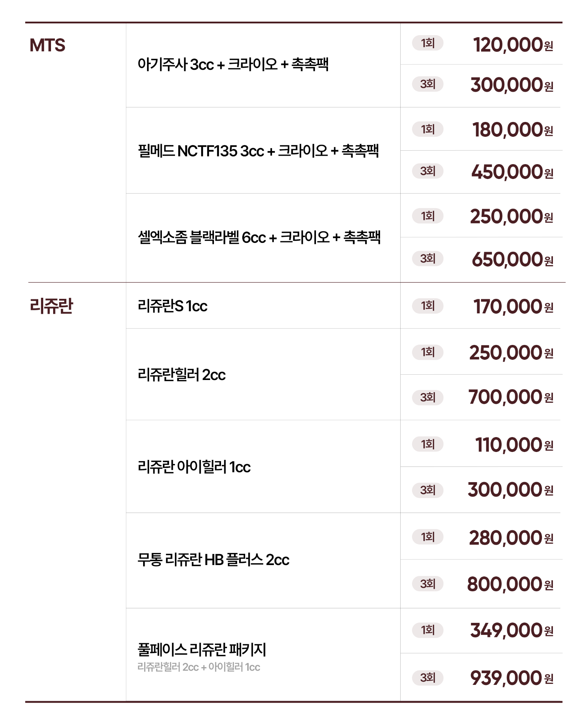Click the 170,000원 price for 리쥬란S
Viewport: 588px width, 726px height.
coord(513,306)
